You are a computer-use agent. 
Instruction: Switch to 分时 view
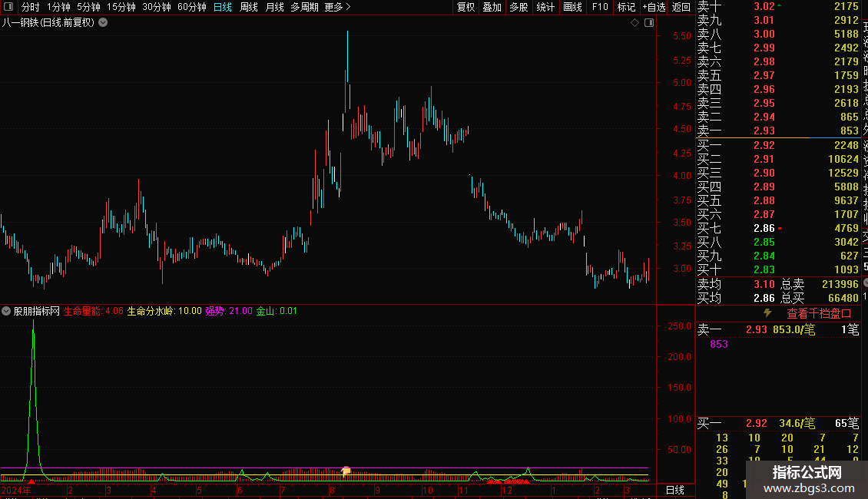pos(31,7)
